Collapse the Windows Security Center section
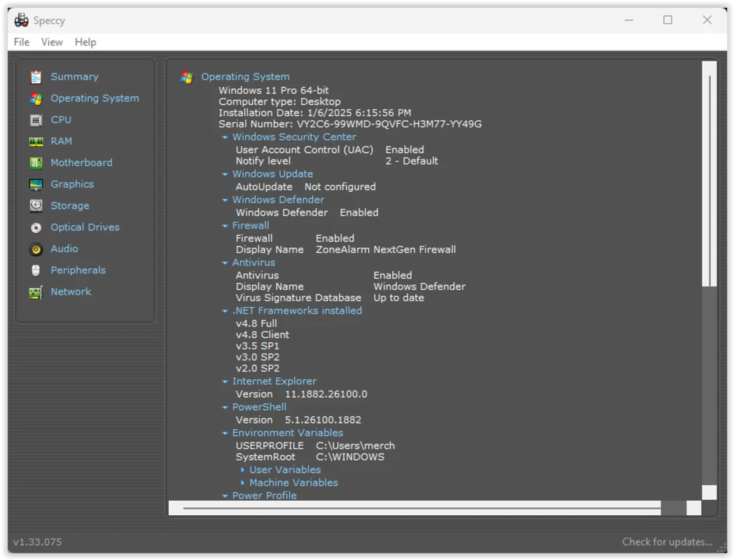Image resolution: width=734 pixels, height=560 pixels. pyautogui.click(x=224, y=136)
